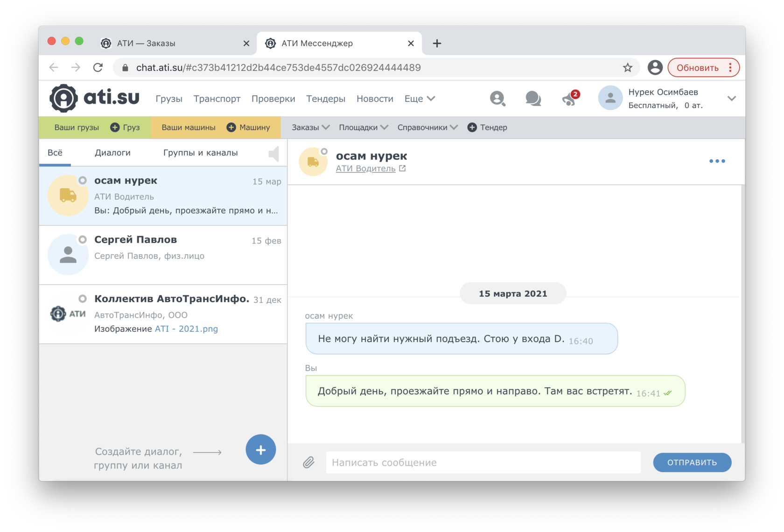Bookmark page with the star icon
Viewport: 784px width, 532px height.
(x=627, y=68)
